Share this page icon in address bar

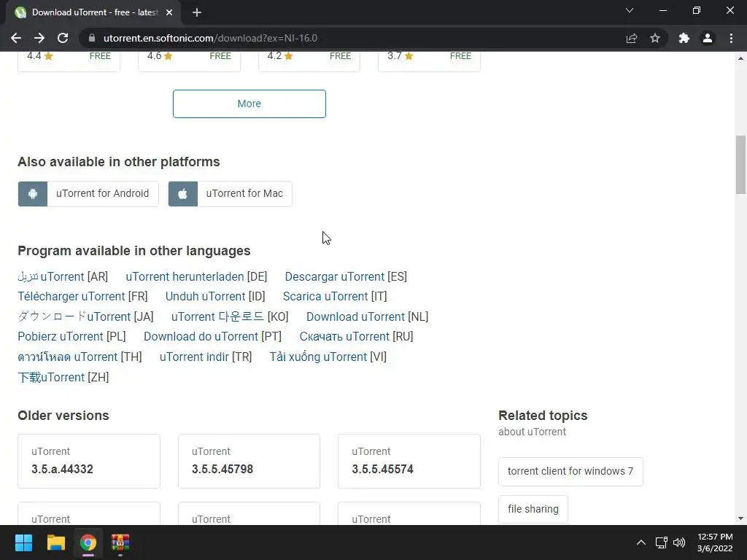point(632,38)
